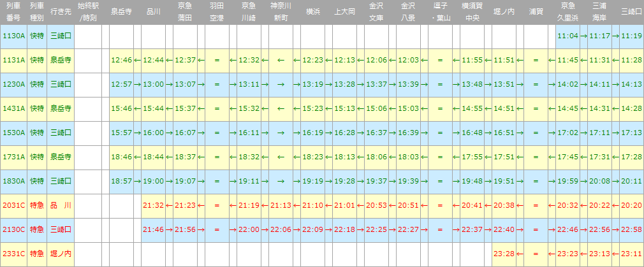Click the 14:55 横須賀中央 time of 1431A
The height and width of the screenshot is (267, 644).
[x=471, y=108]
